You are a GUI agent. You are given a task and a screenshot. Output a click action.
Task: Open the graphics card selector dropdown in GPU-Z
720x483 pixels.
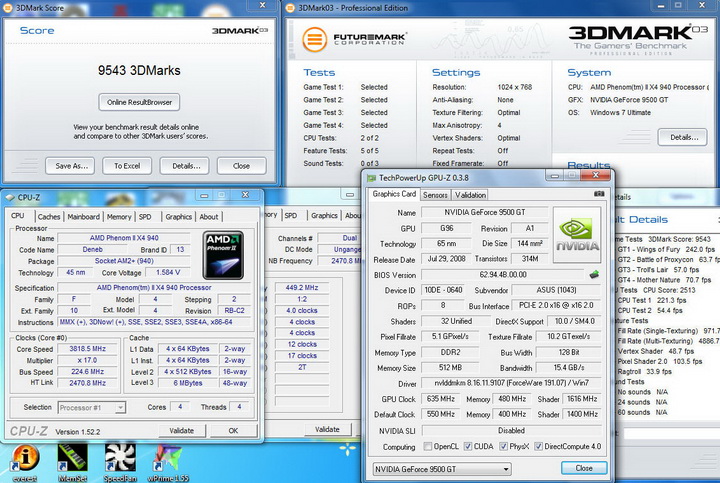(442, 469)
